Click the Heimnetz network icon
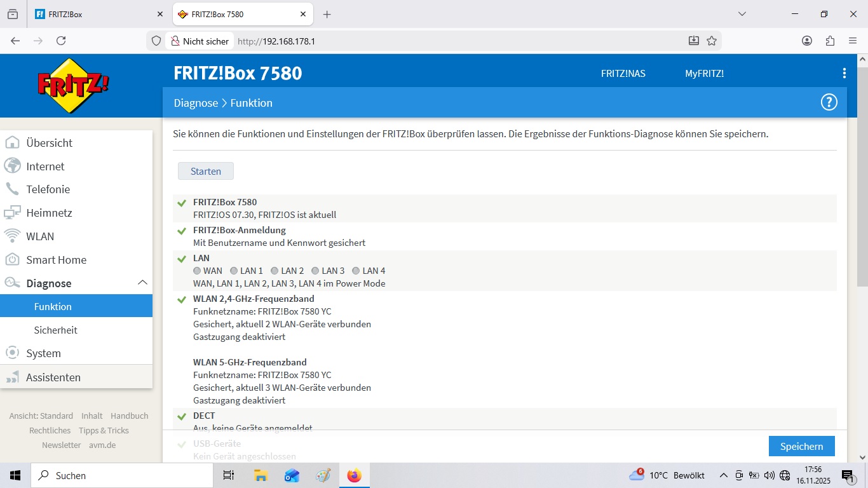Screen dimensions: 868x488 click(x=12, y=213)
